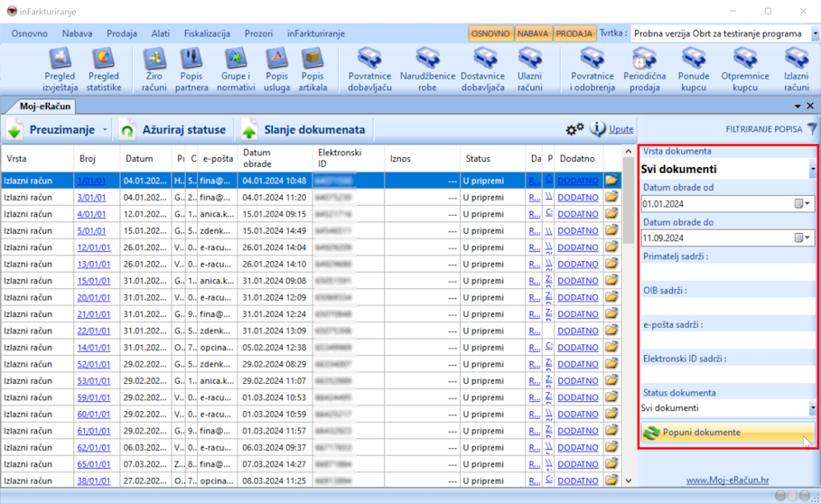Screen dimensions: 821x504
Task: Open the Tvrtka company dropdown
Action: pyautogui.click(x=815, y=33)
